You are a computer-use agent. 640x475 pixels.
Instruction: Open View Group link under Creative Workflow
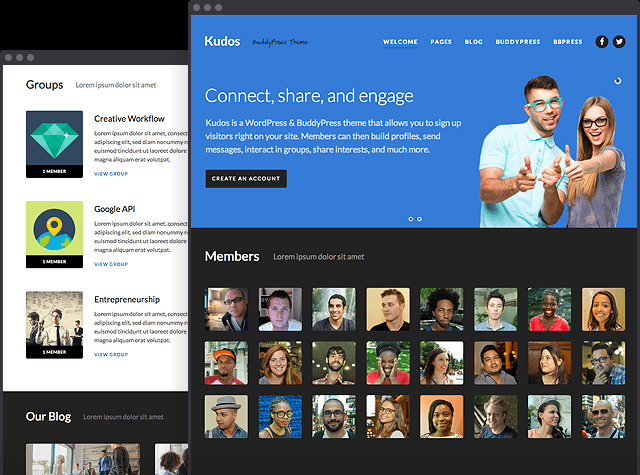tap(111, 174)
